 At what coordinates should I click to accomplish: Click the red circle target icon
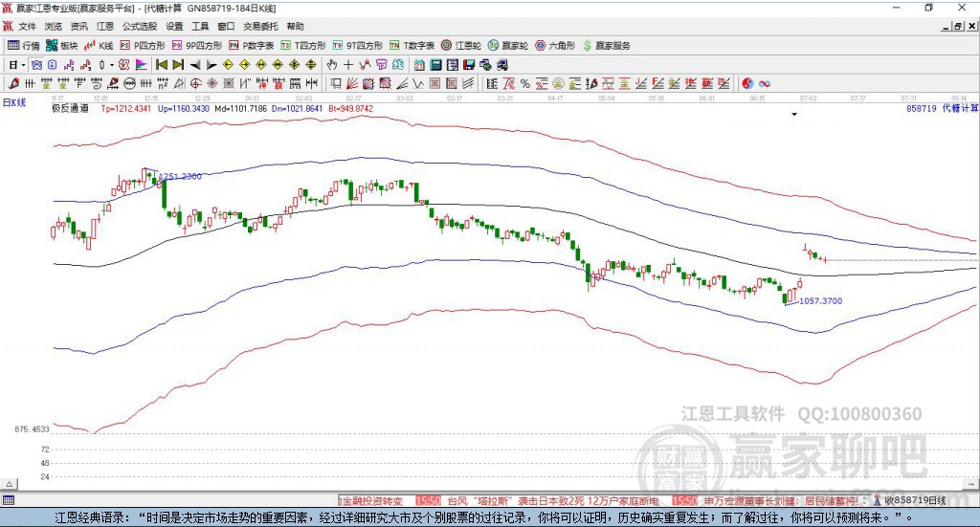pyautogui.click(x=195, y=83)
